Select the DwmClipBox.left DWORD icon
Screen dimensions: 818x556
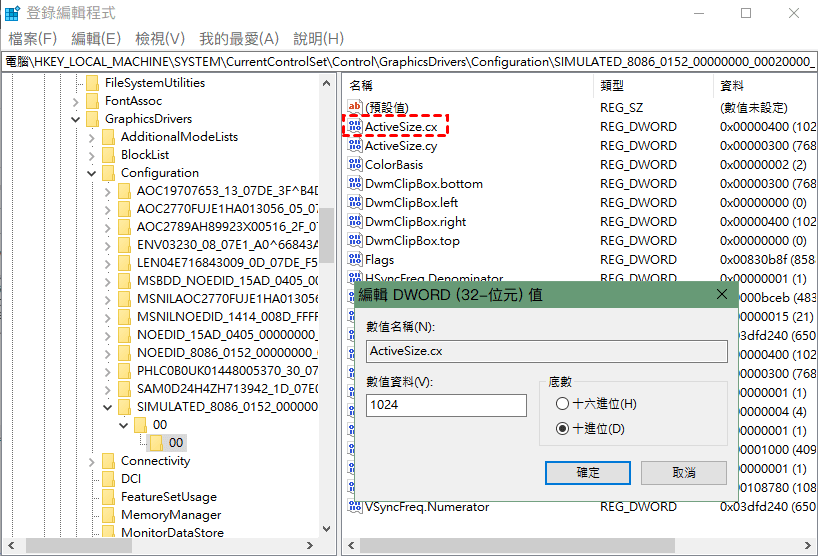(x=355, y=202)
